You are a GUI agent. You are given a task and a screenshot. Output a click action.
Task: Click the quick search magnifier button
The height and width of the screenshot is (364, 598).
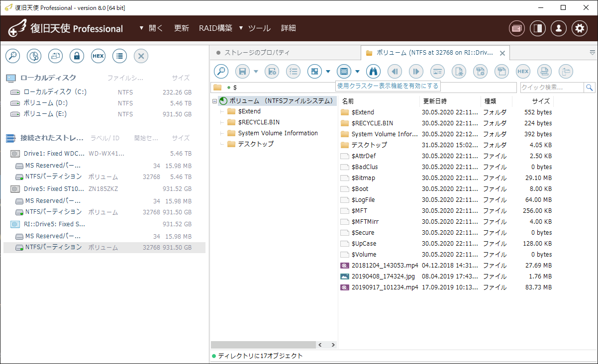(590, 88)
